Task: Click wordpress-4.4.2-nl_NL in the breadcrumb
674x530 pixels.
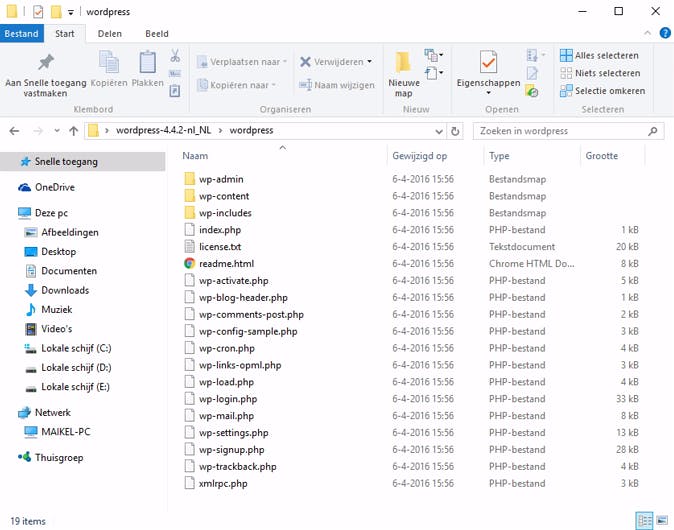Action: [x=163, y=130]
